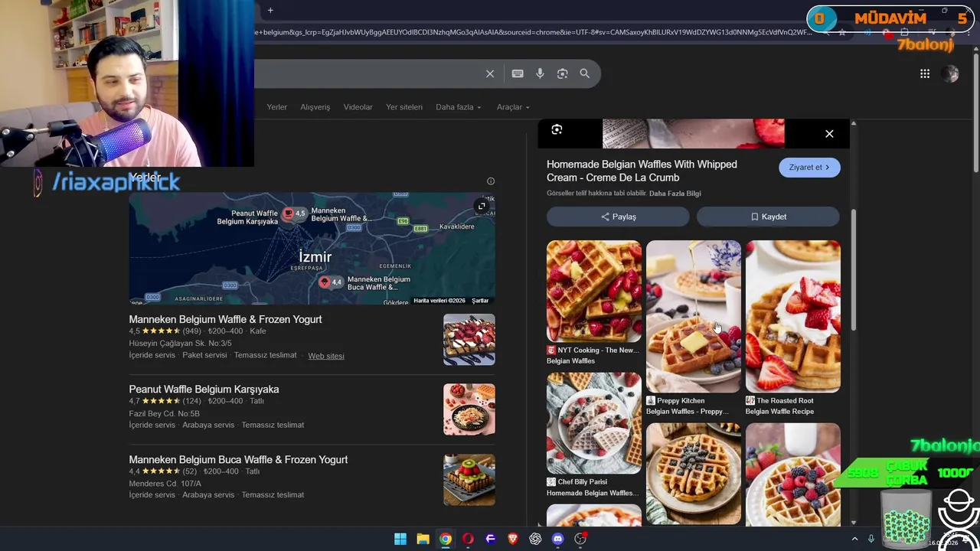Image resolution: width=980 pixels, height=551 pixels.
Task: Launch Opera from the taskbar
Action: (x=468, y=539)
